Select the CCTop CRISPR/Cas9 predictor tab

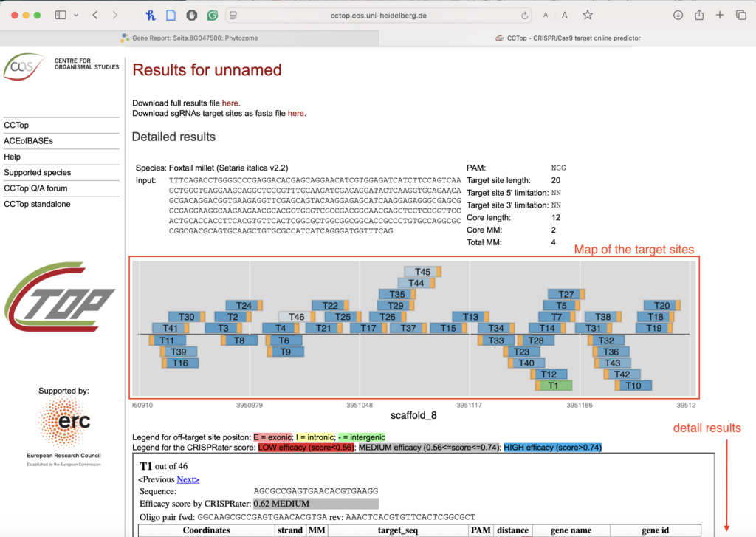567,38
